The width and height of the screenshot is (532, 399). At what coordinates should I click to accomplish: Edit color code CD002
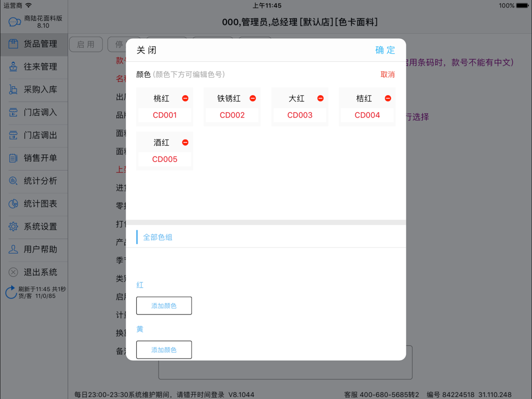[232, 115]
